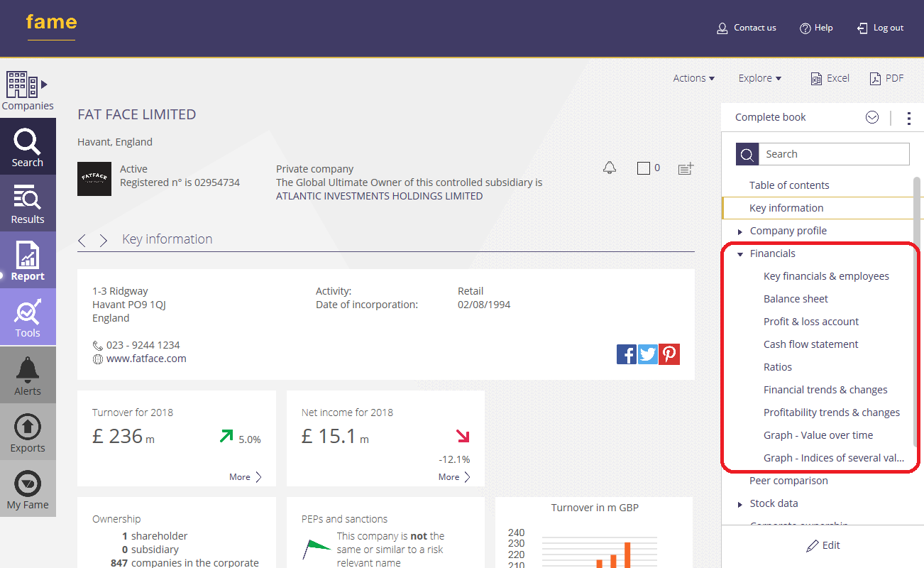
Task: Click the contents panel vertical scrollbar
Action: (917, 312)
